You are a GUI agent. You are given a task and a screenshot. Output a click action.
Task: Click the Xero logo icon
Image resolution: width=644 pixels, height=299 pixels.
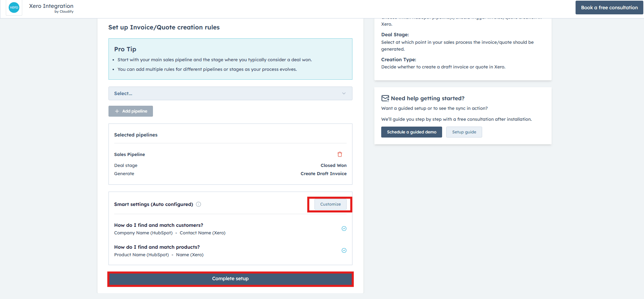[x=14, y=8]
